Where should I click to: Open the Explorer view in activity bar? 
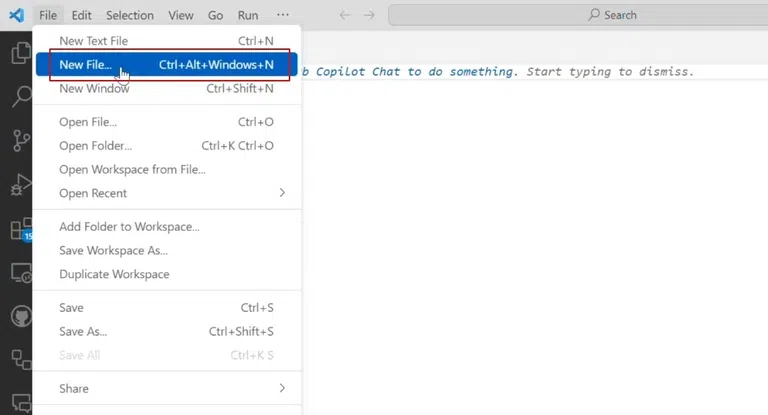coord(19,53)
